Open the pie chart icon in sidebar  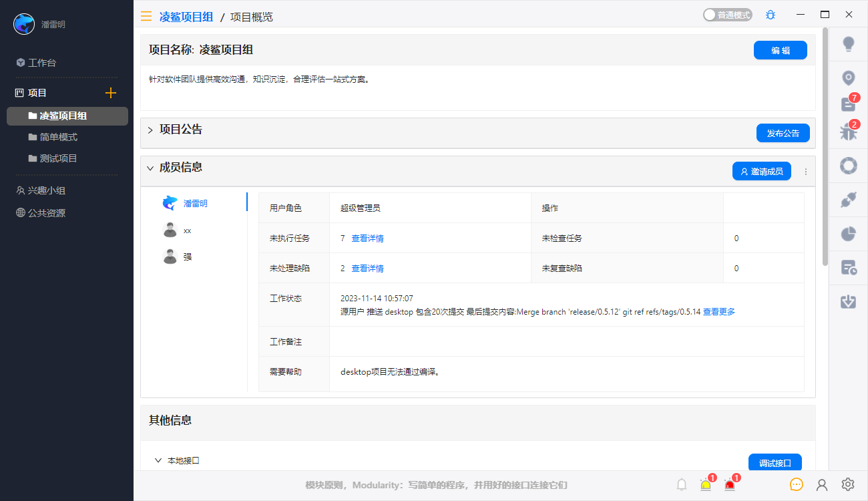848,234
